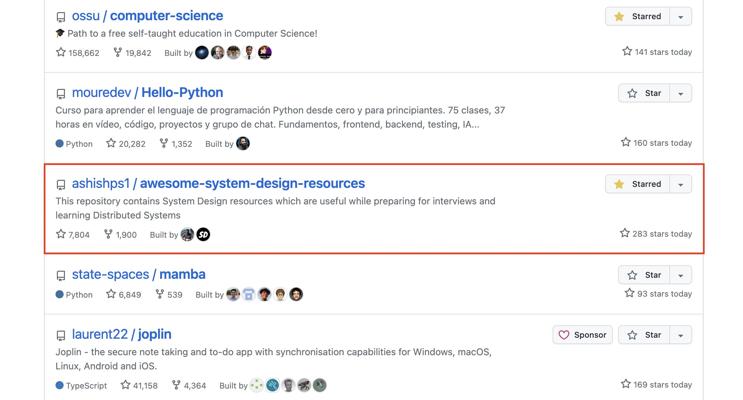Image resolution: width=743 pixels, height=400 pixels.
Task: Open the list dropdown next to Hello-Python Star button
Action: click(x=680, y=93)
